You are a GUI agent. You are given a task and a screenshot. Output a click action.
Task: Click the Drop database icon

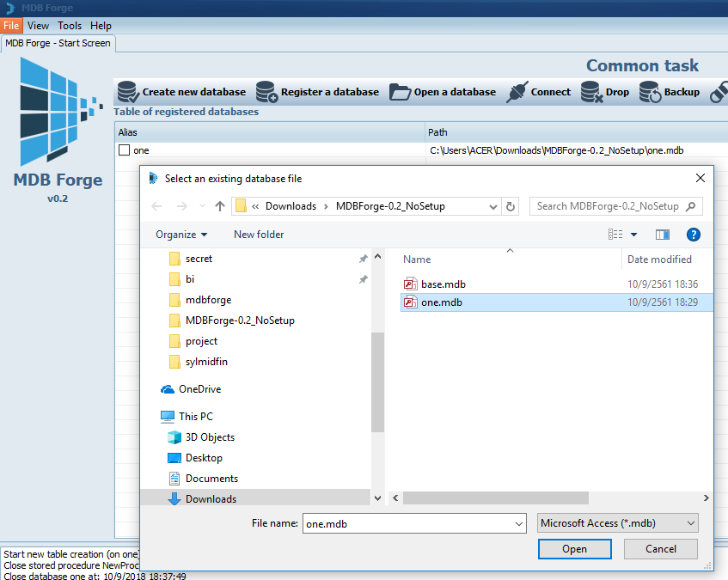tap(591, 92)
